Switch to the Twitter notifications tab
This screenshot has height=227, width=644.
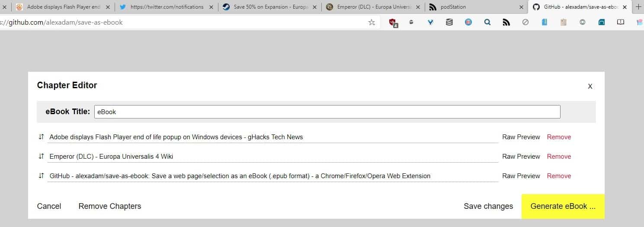(167, 7)
